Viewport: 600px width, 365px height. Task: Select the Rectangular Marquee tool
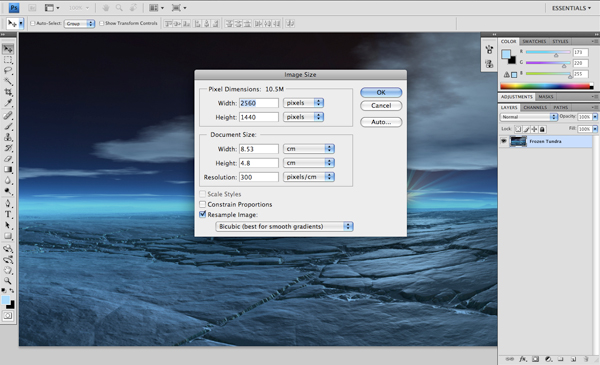[8, 60]
